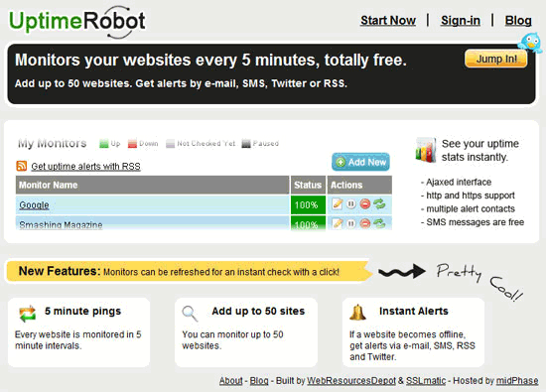Open the SSLmatic footer link
The width and height of the screenshot is (546, 392).
[x=426, y=381]
